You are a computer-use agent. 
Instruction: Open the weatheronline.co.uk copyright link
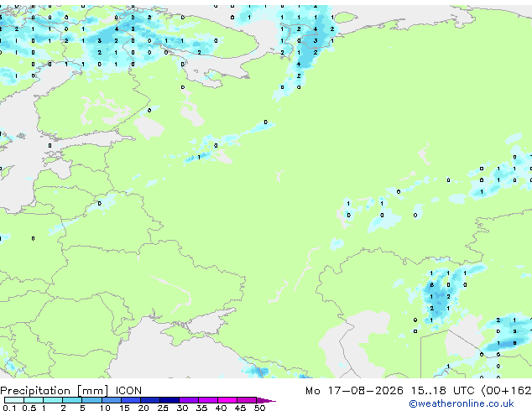click(x=462, y=403)
